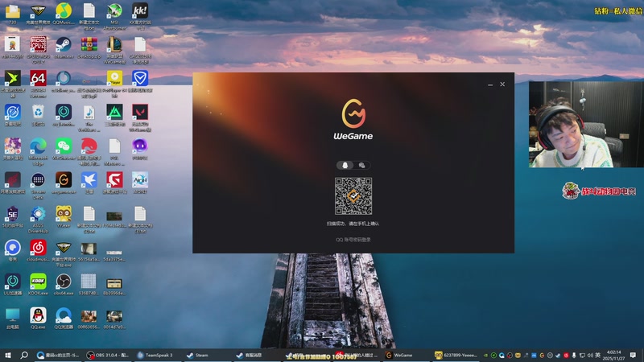Viewport: 644px width, 362px height.
Task: Open the Desktop.zip archive on the desktop
Action: click(x=89, y=47)
